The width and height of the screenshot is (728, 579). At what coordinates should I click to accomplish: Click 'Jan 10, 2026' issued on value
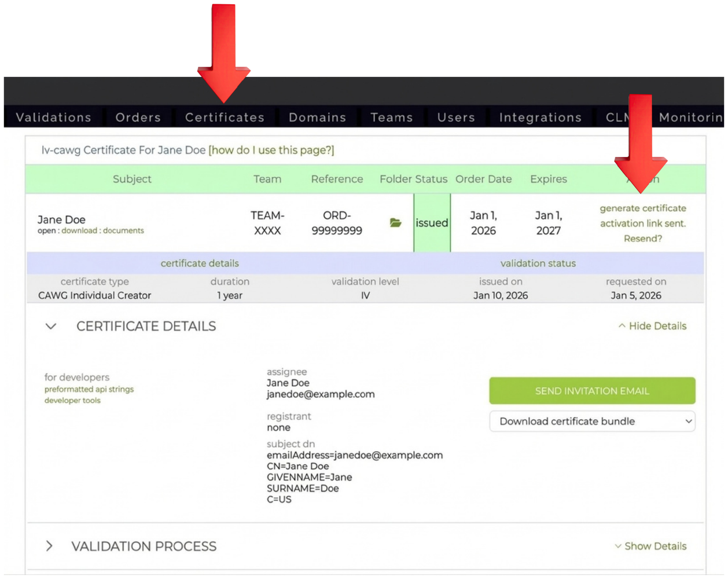[501, 295]
